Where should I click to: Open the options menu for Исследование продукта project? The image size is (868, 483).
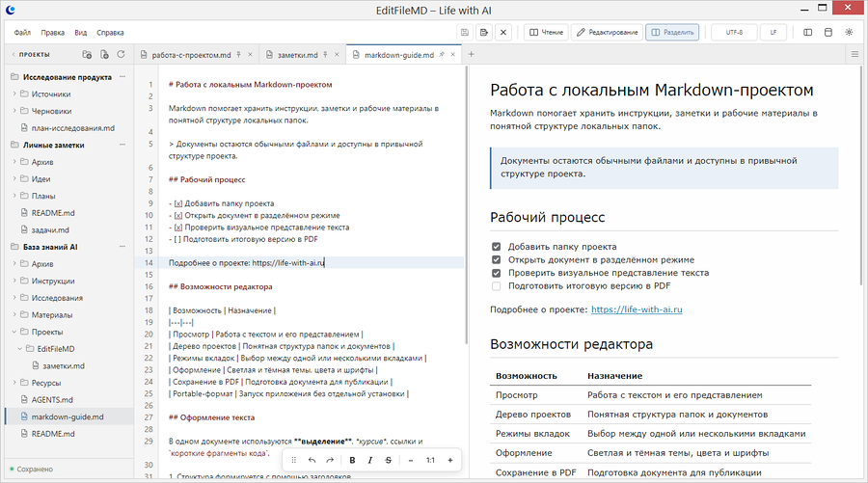pyautogui.click(x=122, y=77)
